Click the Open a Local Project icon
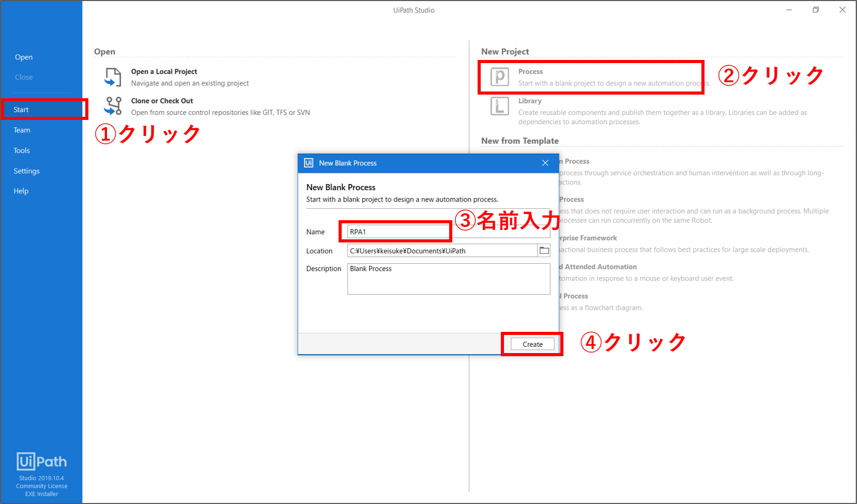This screenshot has height=504, width=857. [113, 77]
